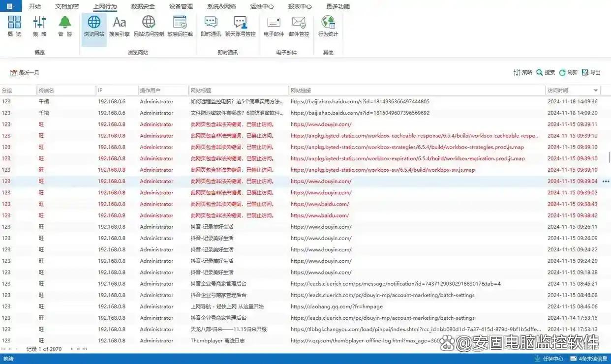Sort by the 操作用户 column header
Screen dimensions: 611x364
163,91
